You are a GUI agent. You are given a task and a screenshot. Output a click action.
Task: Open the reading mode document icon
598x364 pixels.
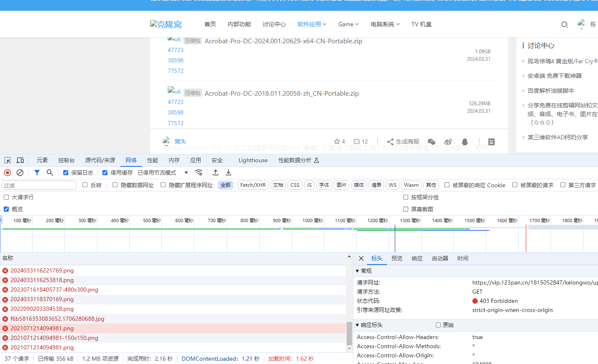coord(491,142)
